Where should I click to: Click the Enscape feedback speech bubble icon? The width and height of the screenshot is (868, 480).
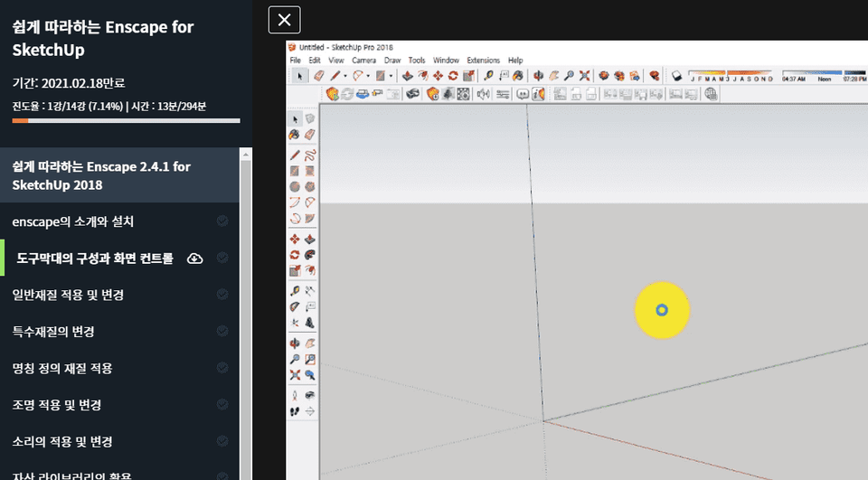pos(522,94)
